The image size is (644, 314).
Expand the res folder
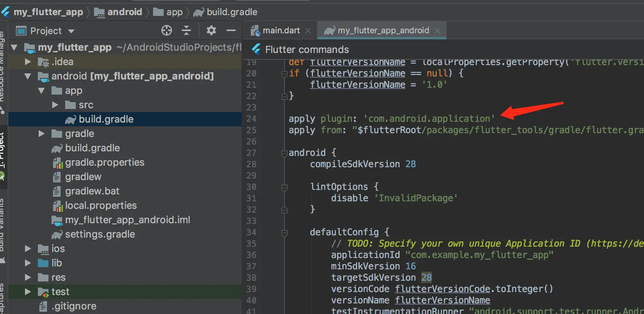point(28,277)
